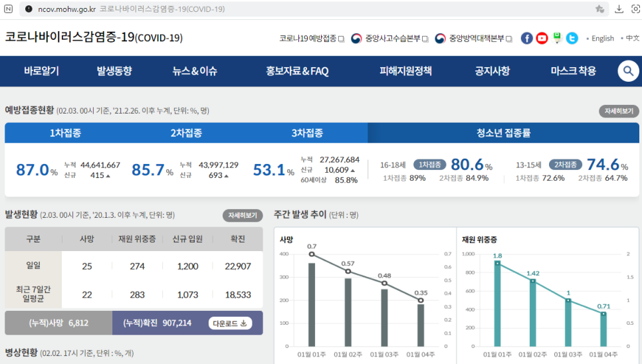
Task: Click the site info icon in address bar
Action: click(x=29, y=9)
